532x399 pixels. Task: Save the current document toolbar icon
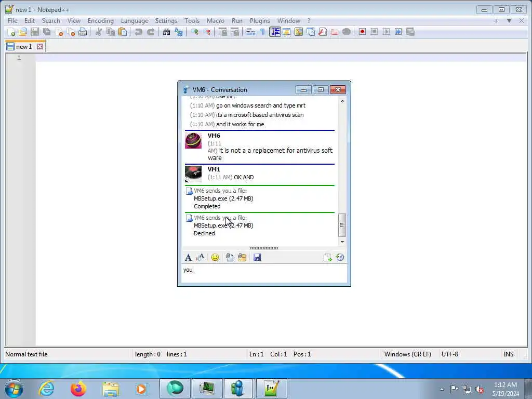click(x=35, y=32)
